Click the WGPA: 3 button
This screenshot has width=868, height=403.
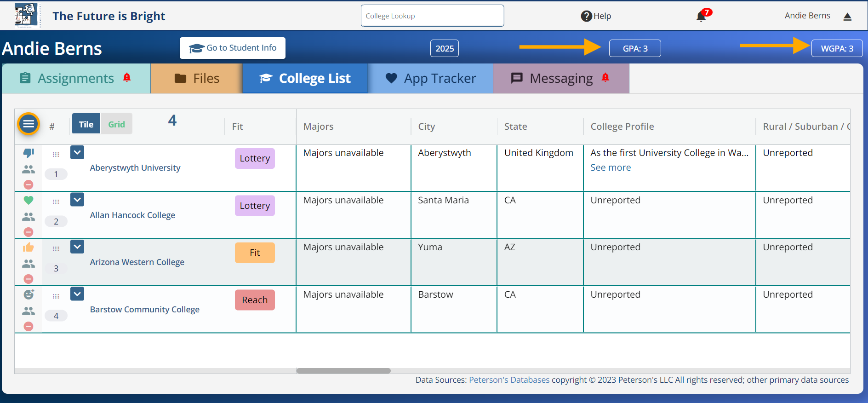[837, 48]
